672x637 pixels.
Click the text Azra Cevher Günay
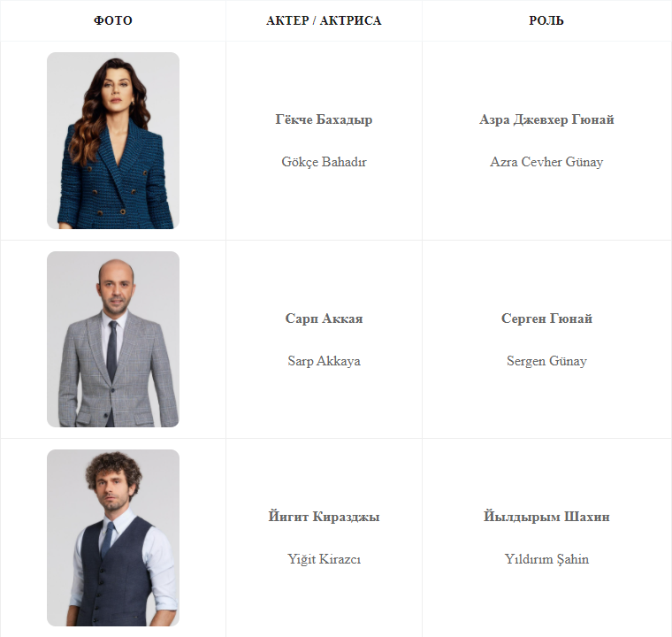546,162
